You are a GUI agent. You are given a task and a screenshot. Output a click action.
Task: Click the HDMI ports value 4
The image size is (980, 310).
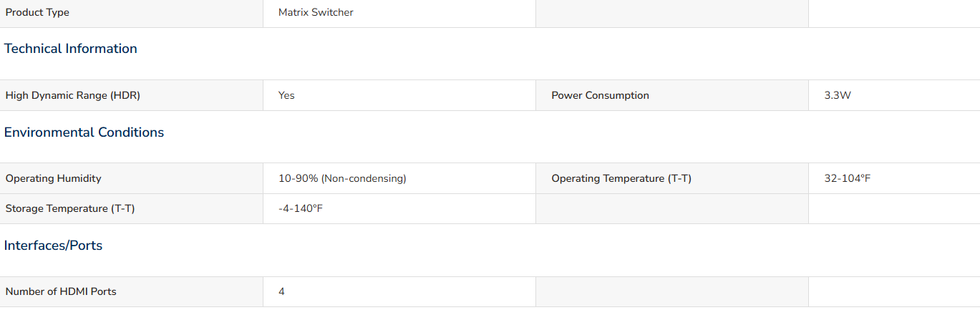tap(281, 291)
